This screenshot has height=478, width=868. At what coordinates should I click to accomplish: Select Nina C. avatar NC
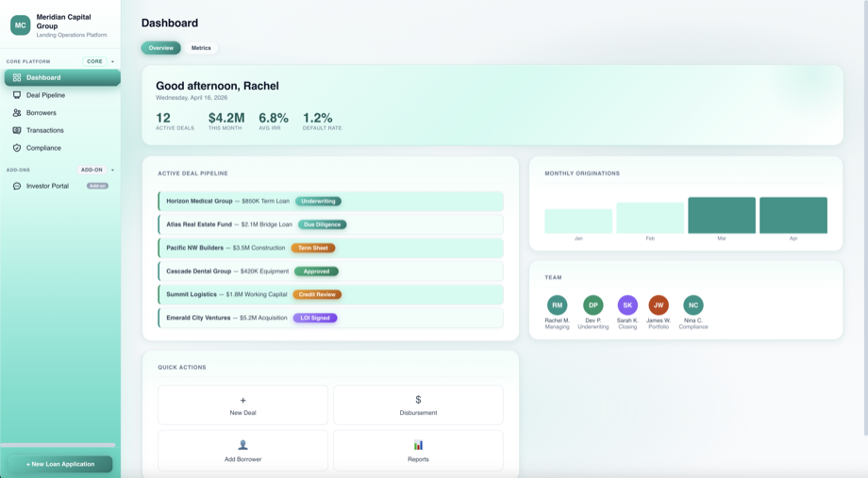tap(693, 305)
